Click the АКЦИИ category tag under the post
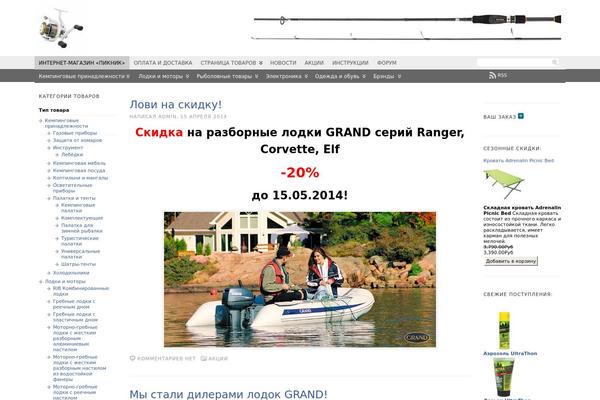 218,359
